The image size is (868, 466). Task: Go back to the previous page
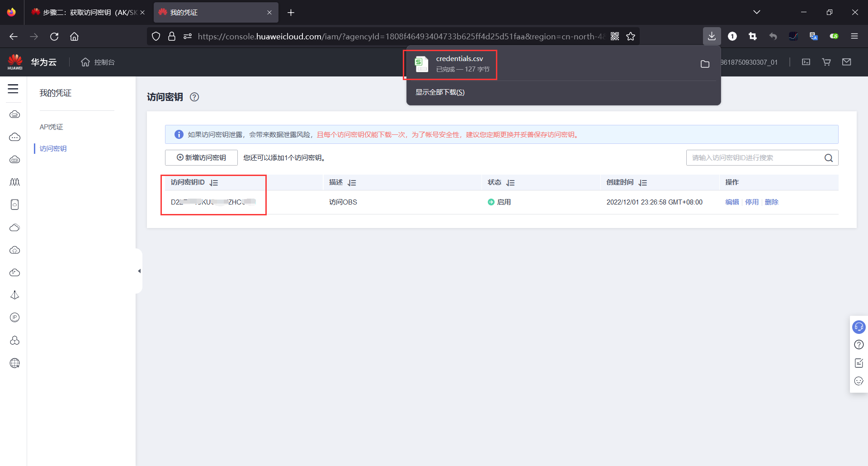coord(14,36)
